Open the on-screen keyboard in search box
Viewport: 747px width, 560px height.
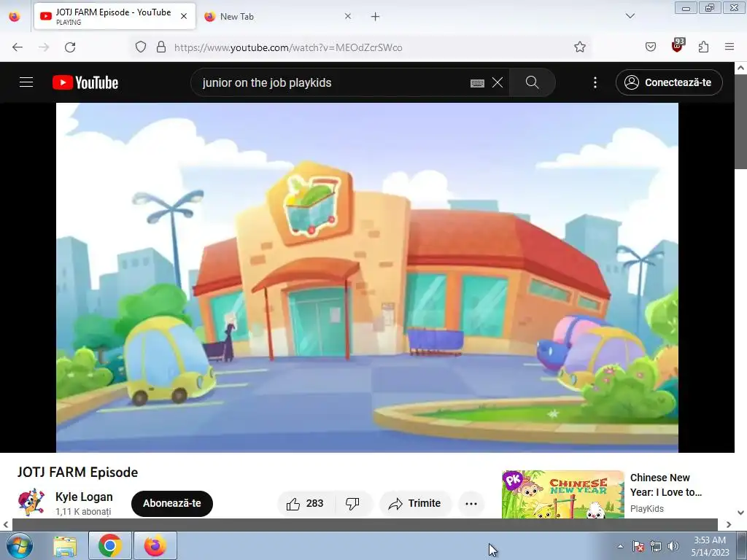[x=477, y=83]
